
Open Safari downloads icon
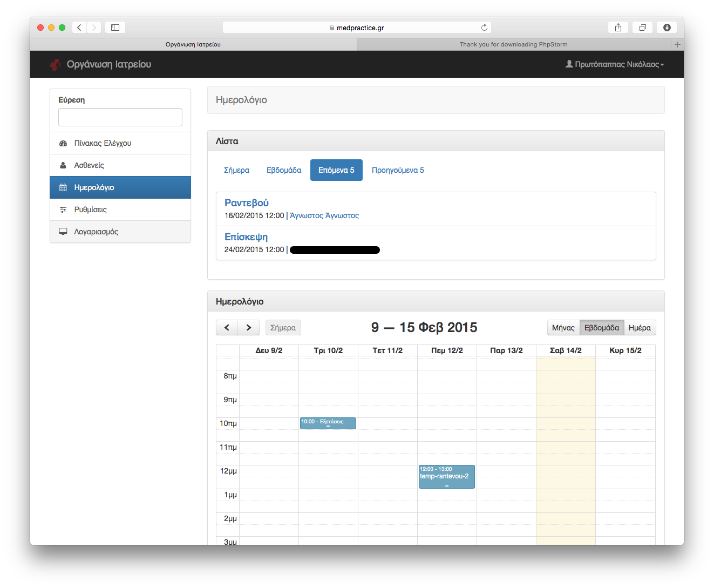(x=667, y=28)
